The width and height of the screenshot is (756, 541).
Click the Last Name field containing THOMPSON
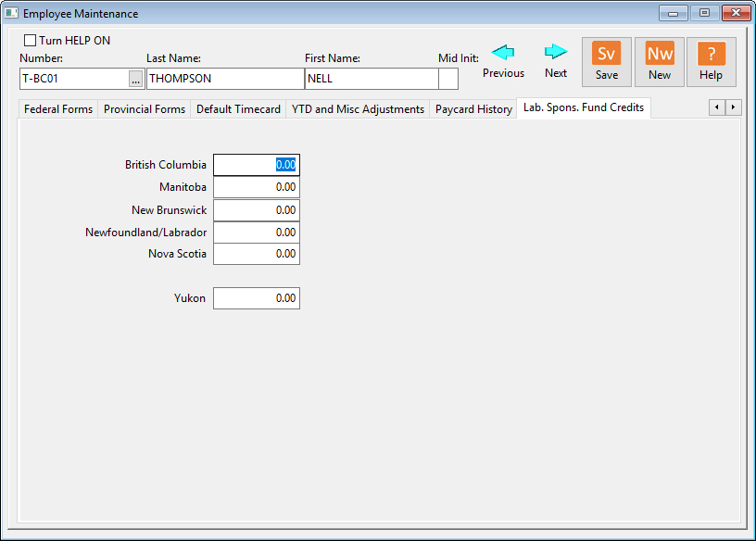225,79
